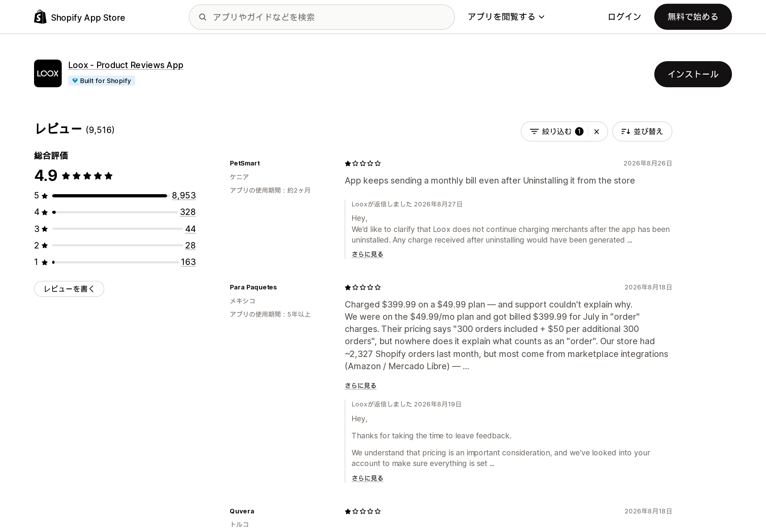Filter reviews by 1-star count 163
Image resolution: width=766 pixels, height=532 pixels.
coord(188,262)
